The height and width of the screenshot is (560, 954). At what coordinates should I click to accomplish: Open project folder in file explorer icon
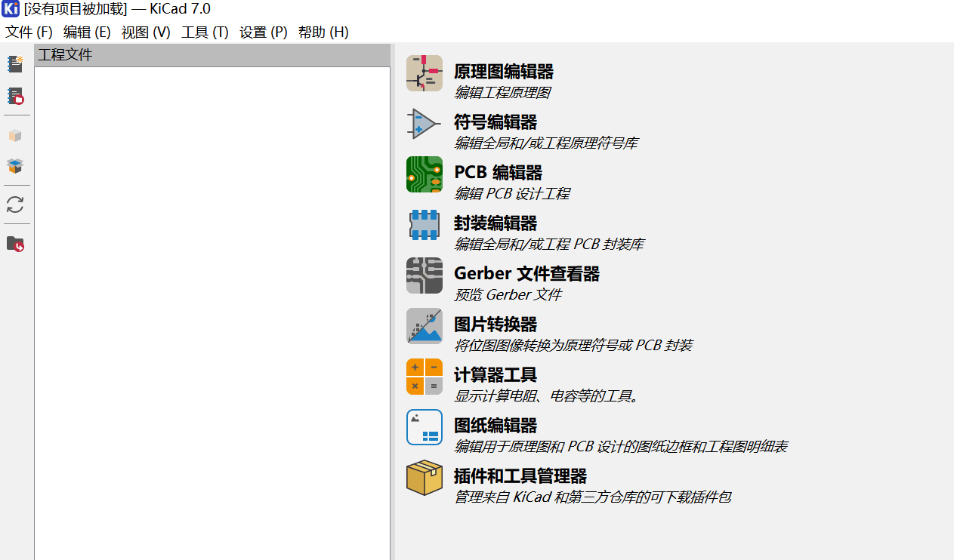pyautogui.click(x=15, y=244)
